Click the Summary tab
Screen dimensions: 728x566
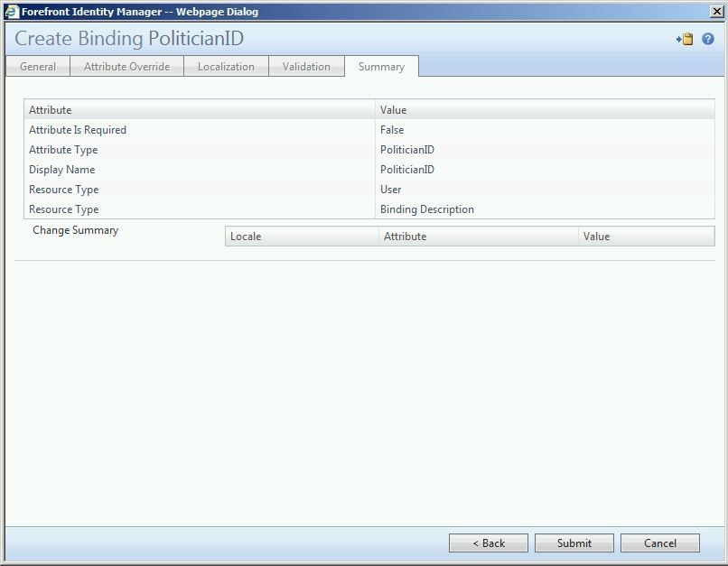click(x=381, y=66)
